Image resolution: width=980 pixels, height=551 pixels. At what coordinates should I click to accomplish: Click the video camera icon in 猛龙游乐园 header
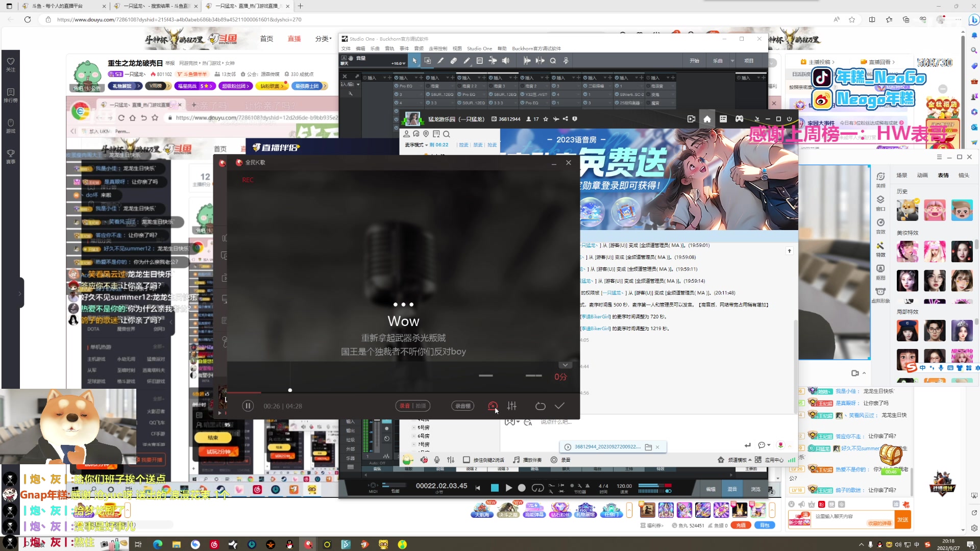(691, 119)
